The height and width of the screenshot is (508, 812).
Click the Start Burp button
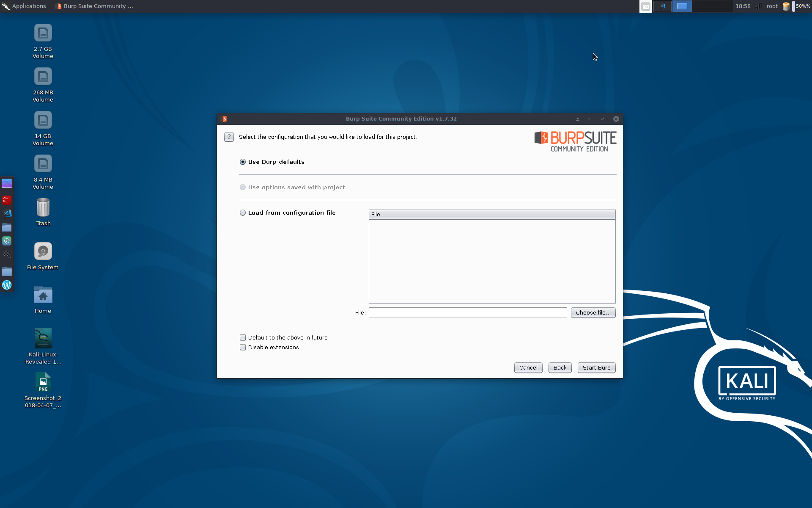[596, 367]
